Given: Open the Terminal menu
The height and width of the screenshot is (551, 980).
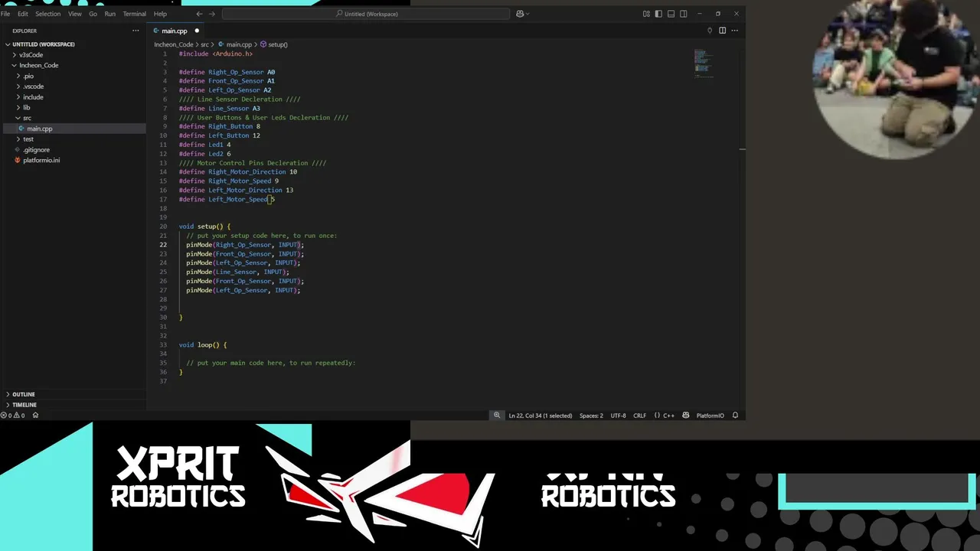Looking at the screenshot, I should [134, 14].
